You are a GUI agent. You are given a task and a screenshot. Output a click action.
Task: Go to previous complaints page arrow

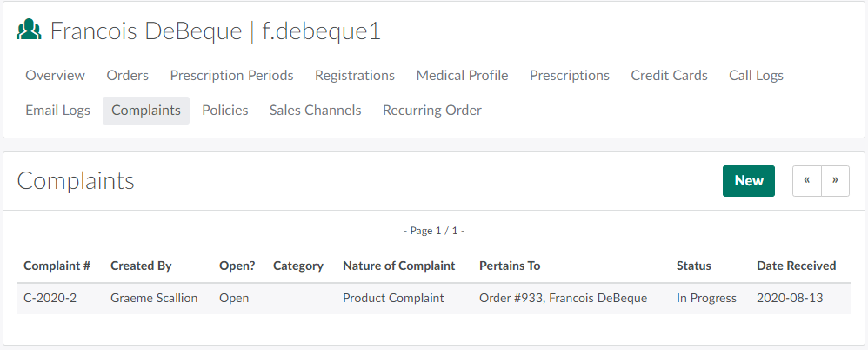(x=807, y=181)
